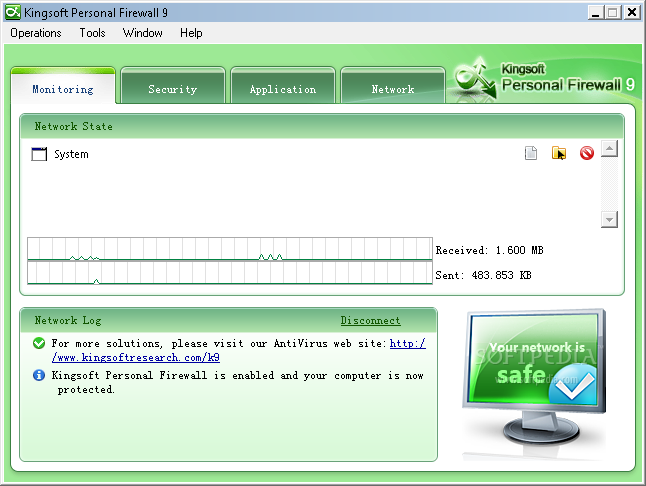This screenshot has width=646, height=486.
Task: Click the Network State panel header
Action: pos(322,126)
